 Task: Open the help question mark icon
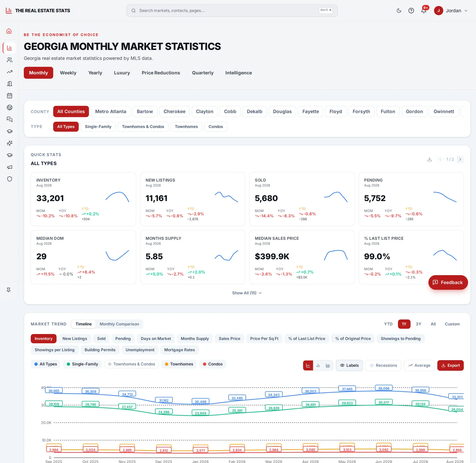[x=411, y=11]
